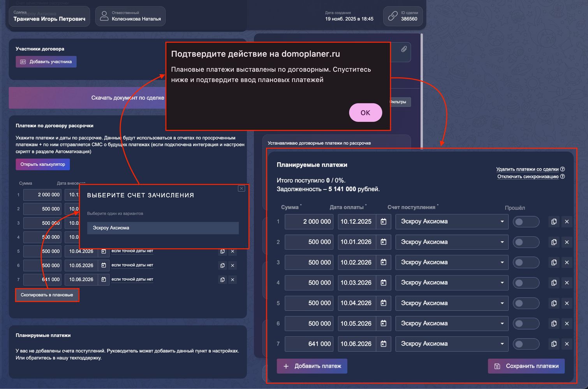Open calendar for installment row 7 in left panel
The height and width of the screenshot is (389, 588).
[x=104, y=279]
